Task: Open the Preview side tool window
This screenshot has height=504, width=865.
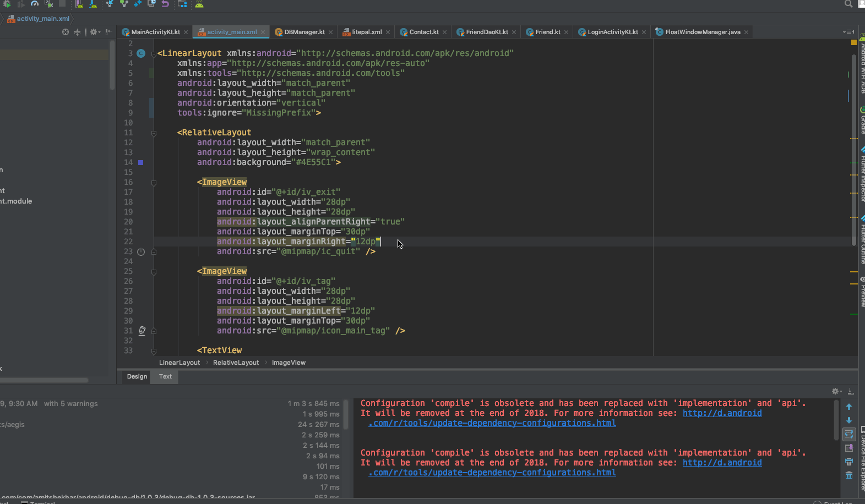Action: [x=862, y=293]
